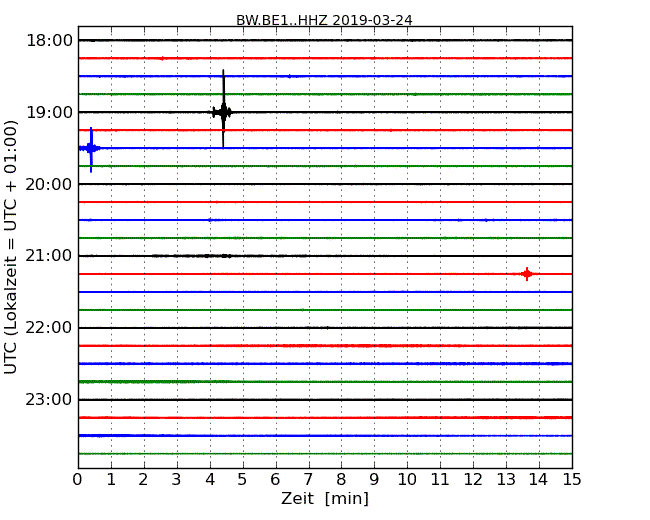Image resolution: width=650 pixels, height=520 pixels.
Task: Click the x-axis tick label 13
Action: click(506, 480)
